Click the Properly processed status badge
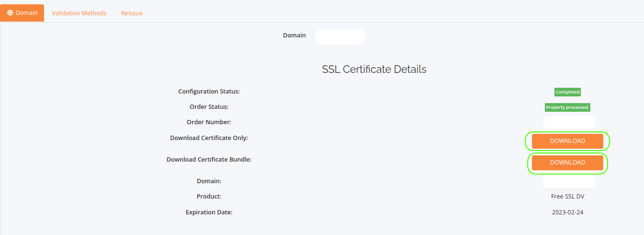Viewport: 644px width, 235px height. pyautogui.click(x=567, y=107)
